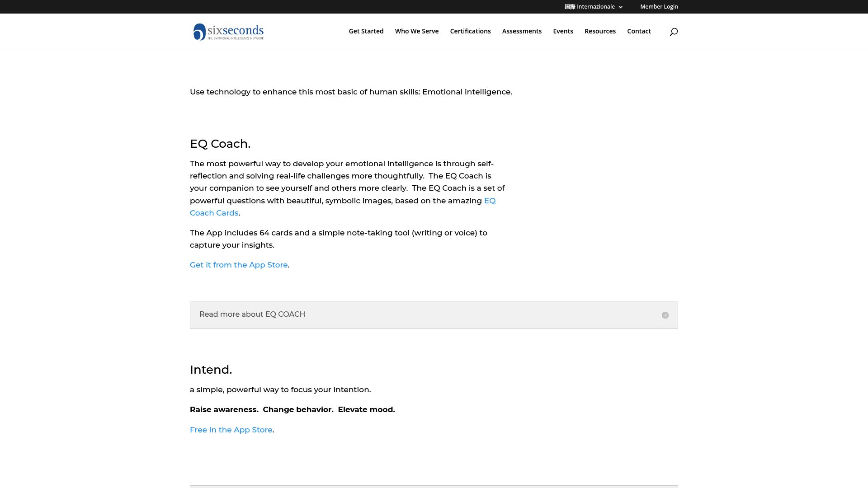Click the EQ Coach. heading
The image size is (868, 488).
pos(220,144)
